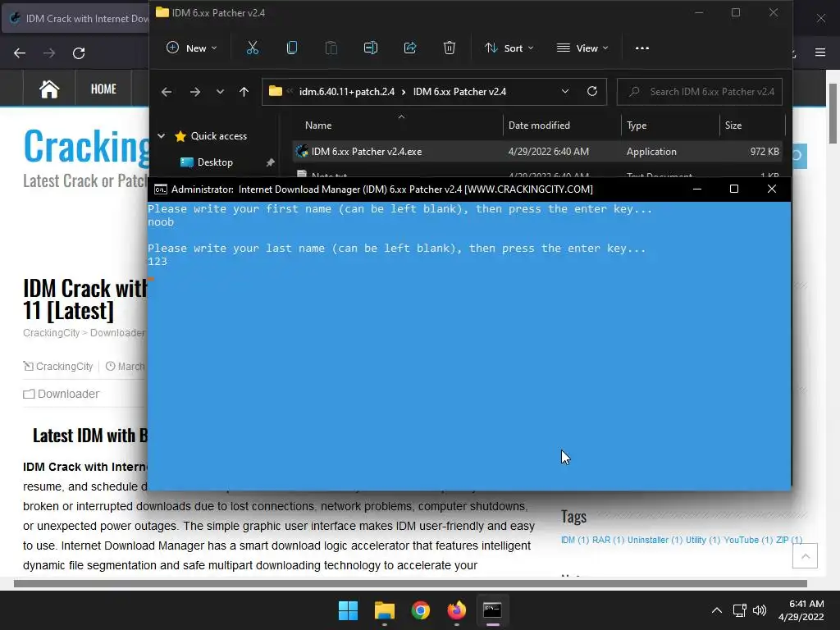Image resolution: width=840 pixels, height=630 pixels.
Task: Click the Cut scissors icon in File Explorer
Action: [x=253, y=48]
